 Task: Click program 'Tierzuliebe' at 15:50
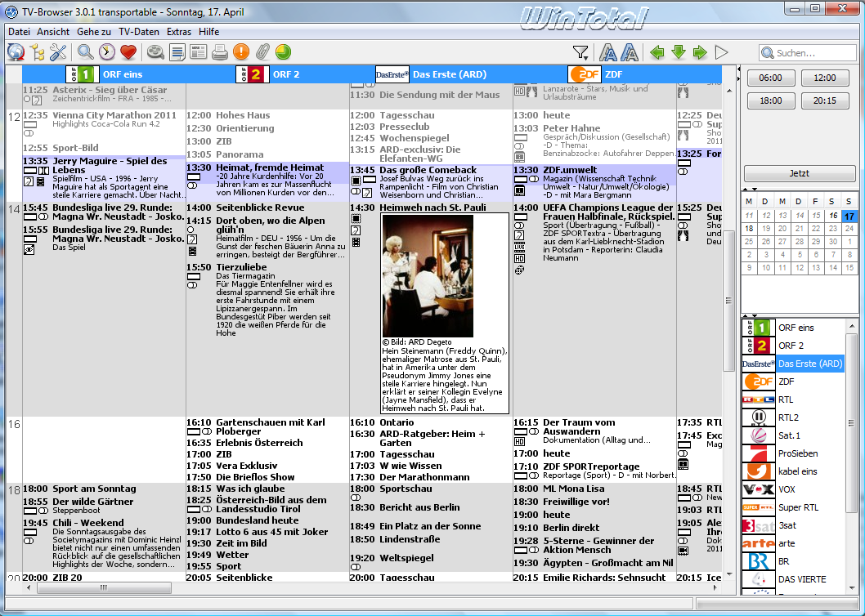[267, 300]
